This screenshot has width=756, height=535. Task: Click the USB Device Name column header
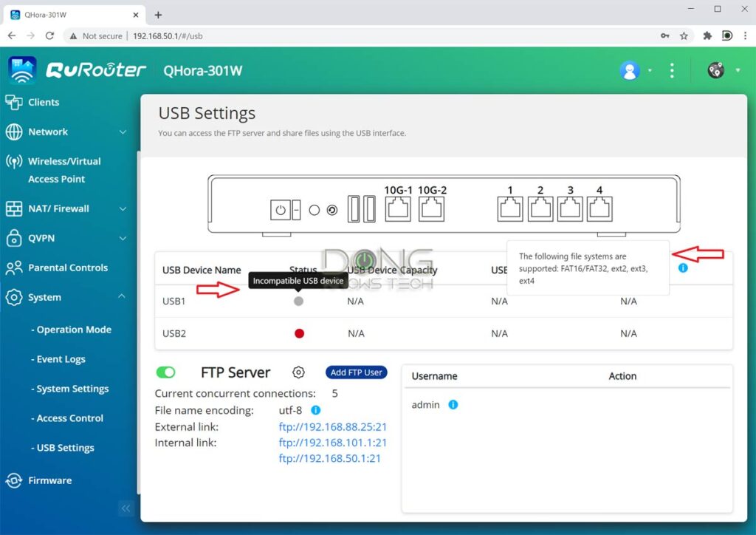202,270
